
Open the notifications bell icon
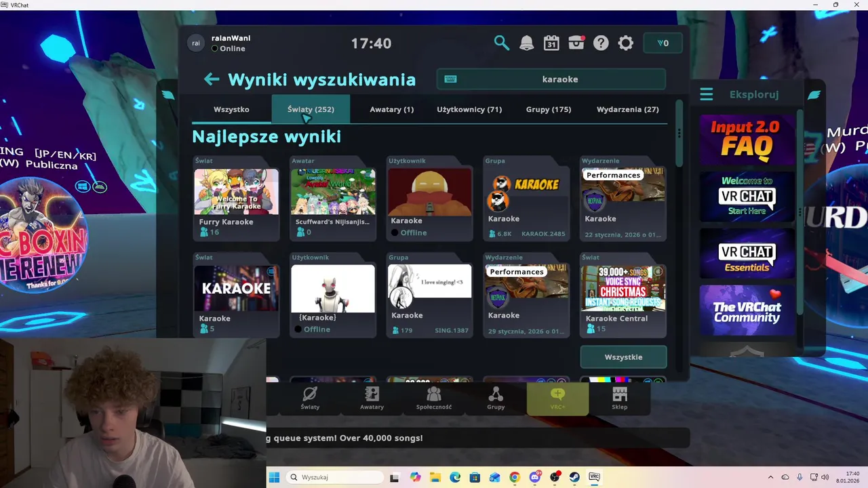[526, 43]
